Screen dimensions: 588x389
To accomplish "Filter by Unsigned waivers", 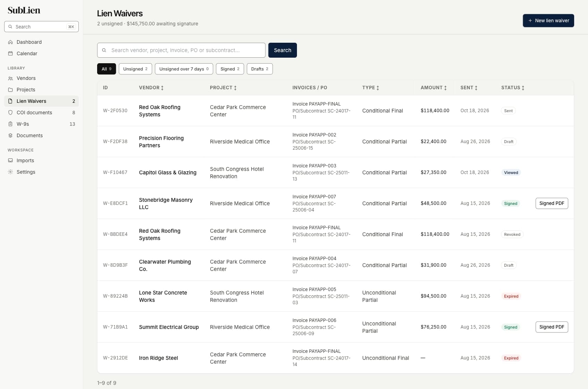I will coord(135,69).
